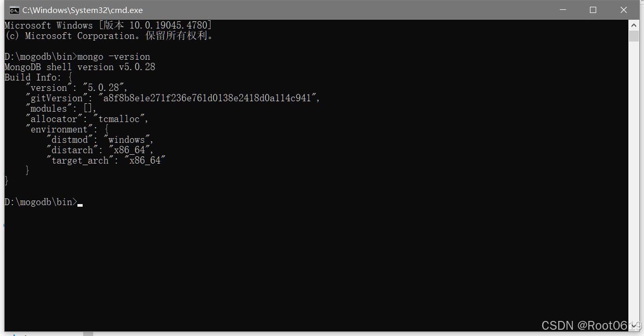644x336 pixels.
Task: Open the cmd.exe system menu icon
Action: click(x=15, y=10)
